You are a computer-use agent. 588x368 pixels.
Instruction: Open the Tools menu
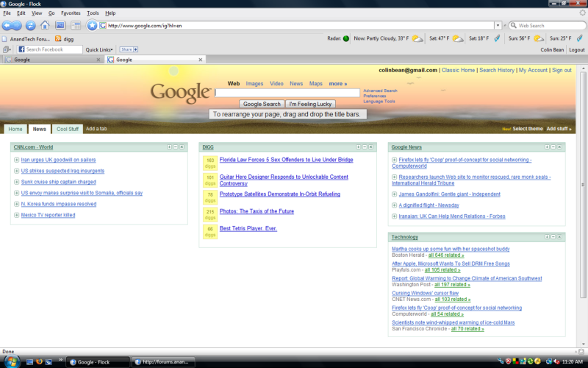[x=93, y=13]
